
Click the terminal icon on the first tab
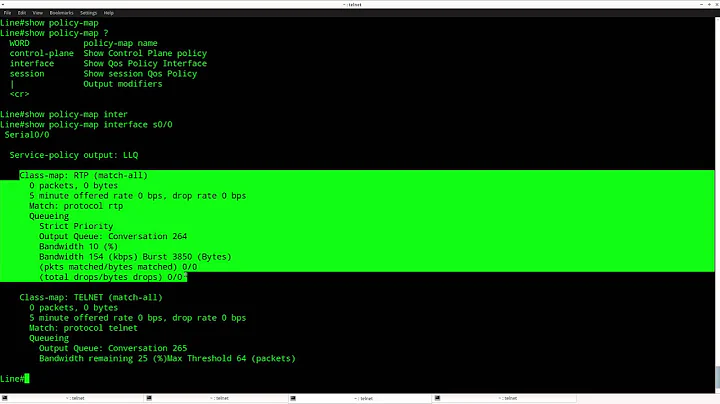[5, 398]
